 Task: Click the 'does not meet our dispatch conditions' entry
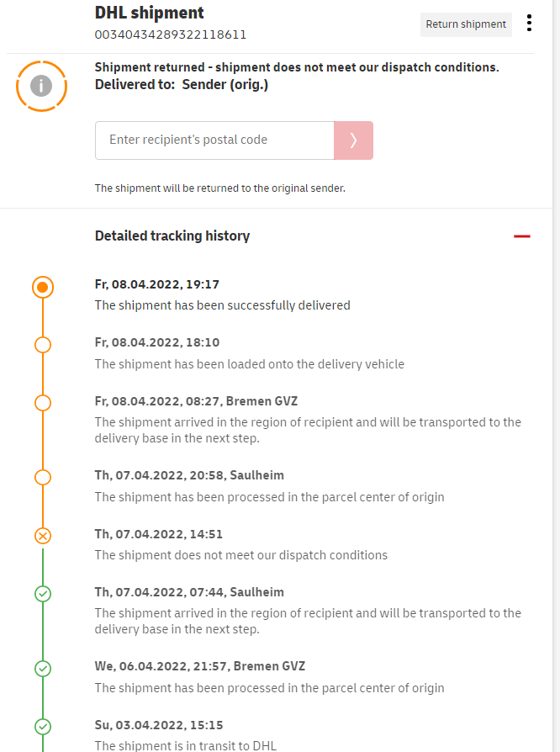(x=240, y=555)
